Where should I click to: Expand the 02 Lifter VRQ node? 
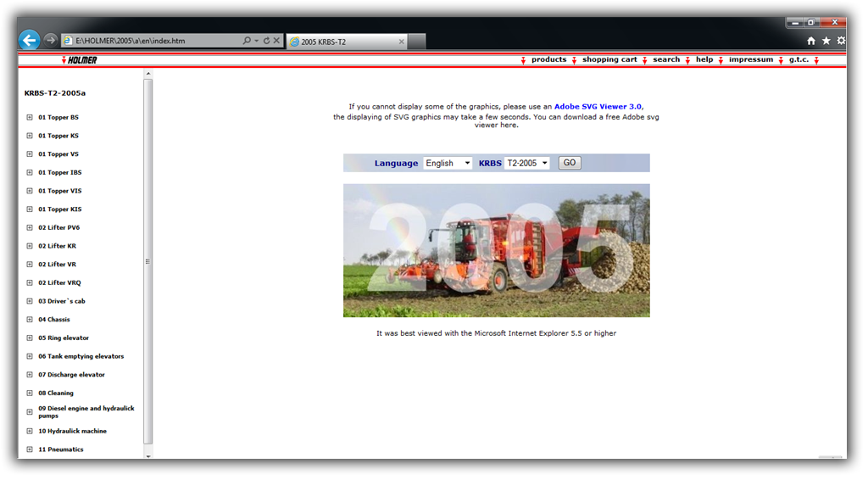pos(30,282)
